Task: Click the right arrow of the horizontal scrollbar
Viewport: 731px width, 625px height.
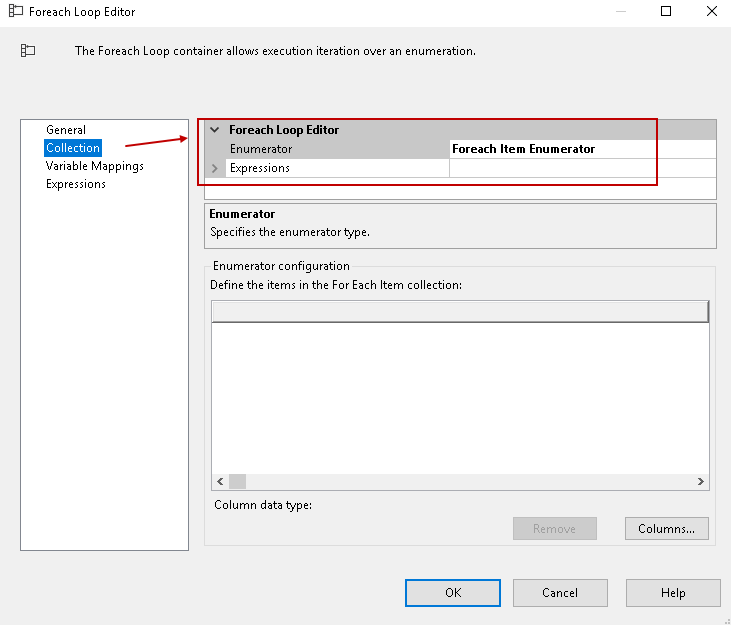Action: click(x=701, y=482)
